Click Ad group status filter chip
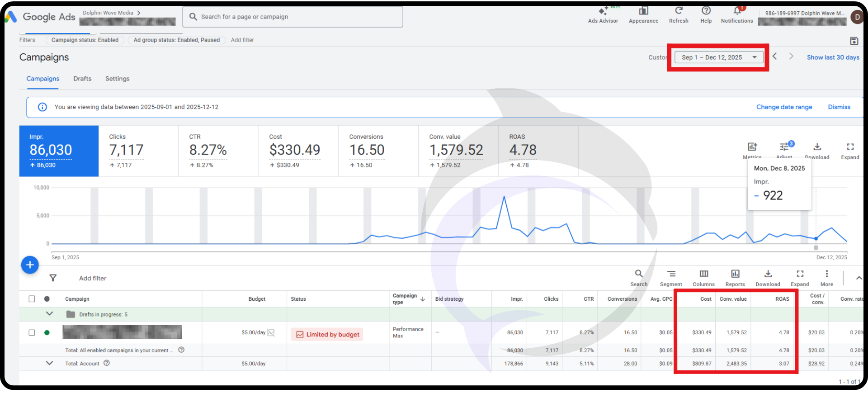The width and height of the screenshot is (868, 393). pos(176,40)
